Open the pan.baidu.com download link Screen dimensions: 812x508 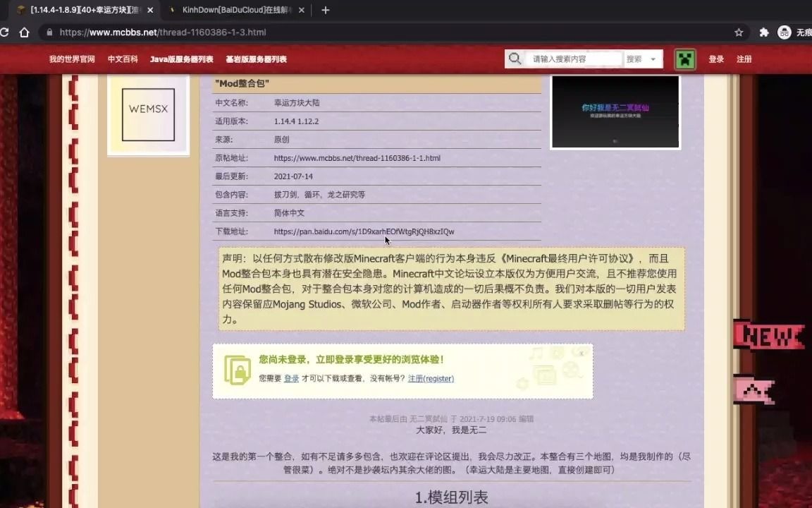364,231
